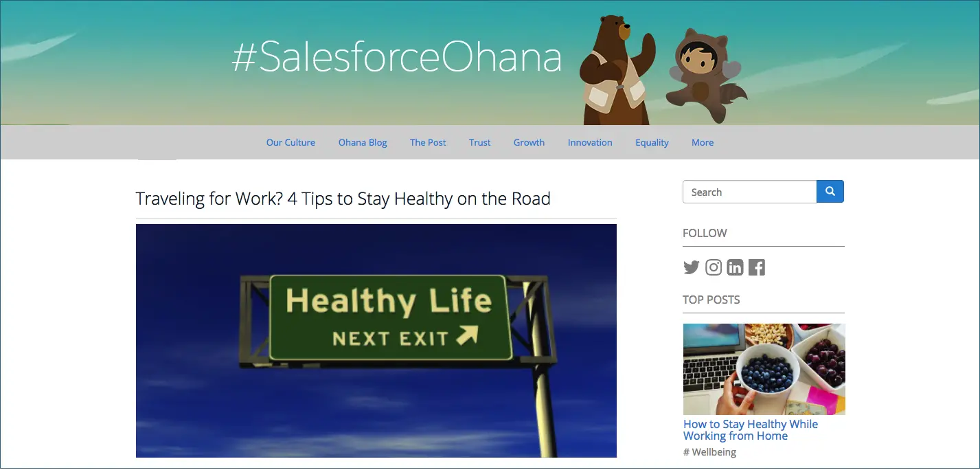Expand the More navigation menu
Image resolution: width=980 pixels, height=470 pixels.
coord(703,142)
